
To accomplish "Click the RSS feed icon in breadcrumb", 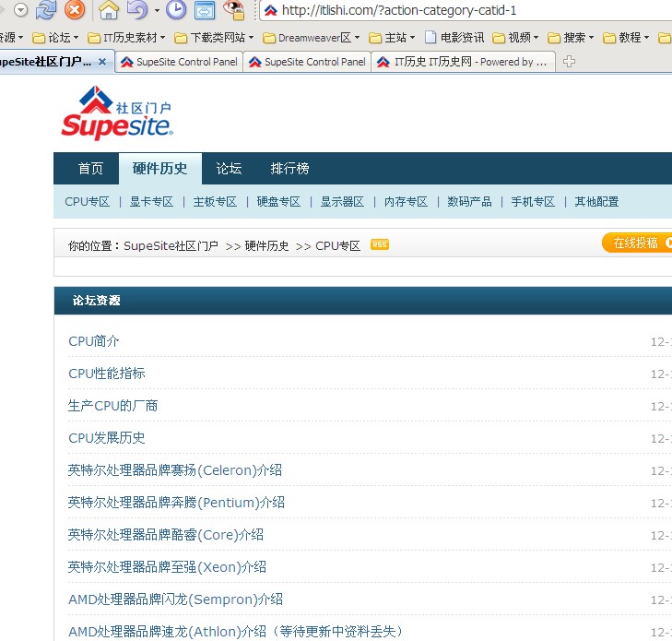I will point(379,244).
